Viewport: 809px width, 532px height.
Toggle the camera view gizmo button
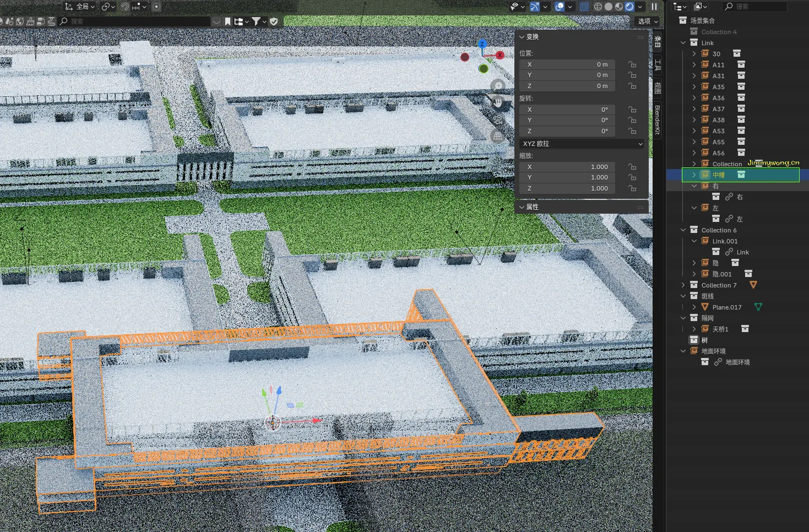click(498, 119)
